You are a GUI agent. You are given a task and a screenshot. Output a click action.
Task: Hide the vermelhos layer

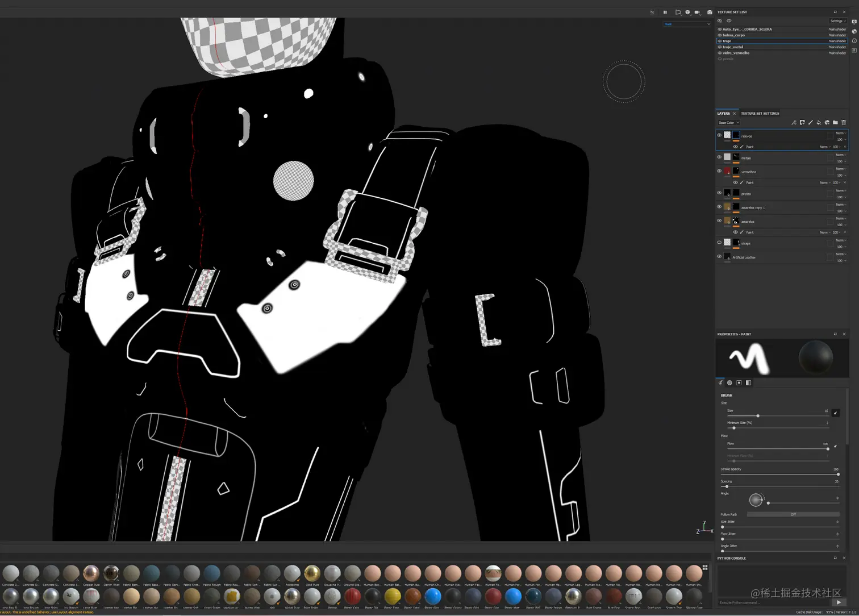coord(719,171)
